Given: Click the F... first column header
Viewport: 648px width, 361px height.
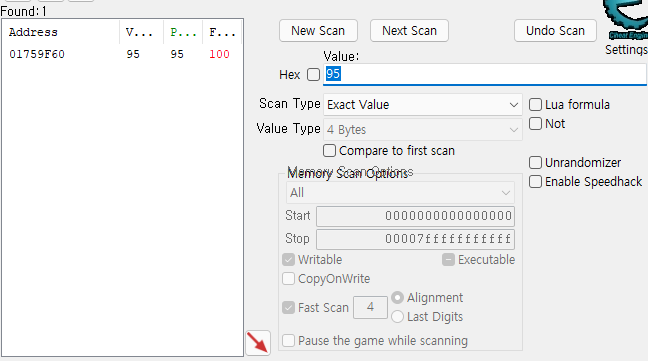Looking at the screenshot, I should point(222,32).
